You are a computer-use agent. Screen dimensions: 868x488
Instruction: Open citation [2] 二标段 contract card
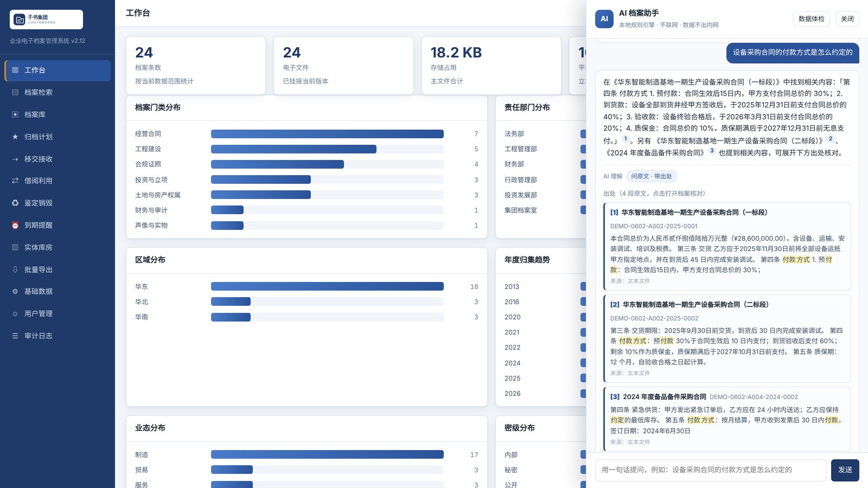coord(727,338)
